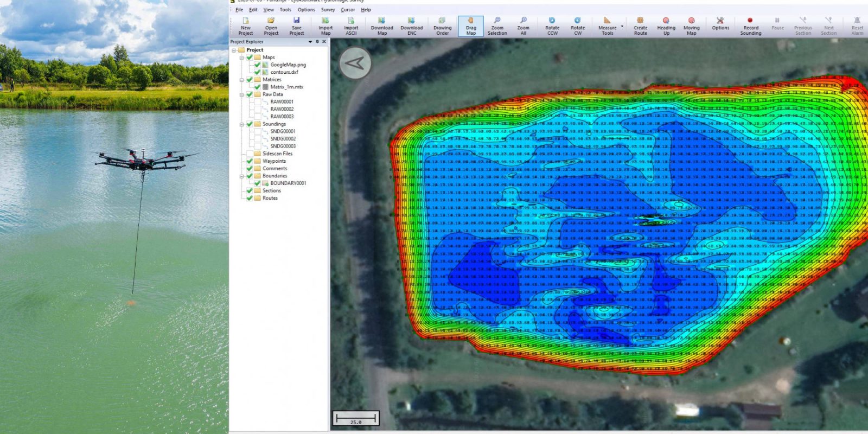Start Record Sounding

(750, 25)
